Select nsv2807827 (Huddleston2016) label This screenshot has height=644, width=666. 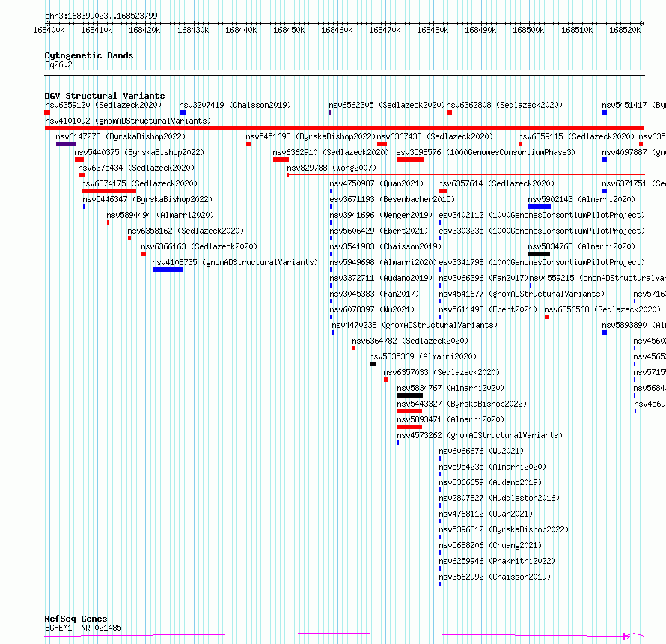point(499,498)
